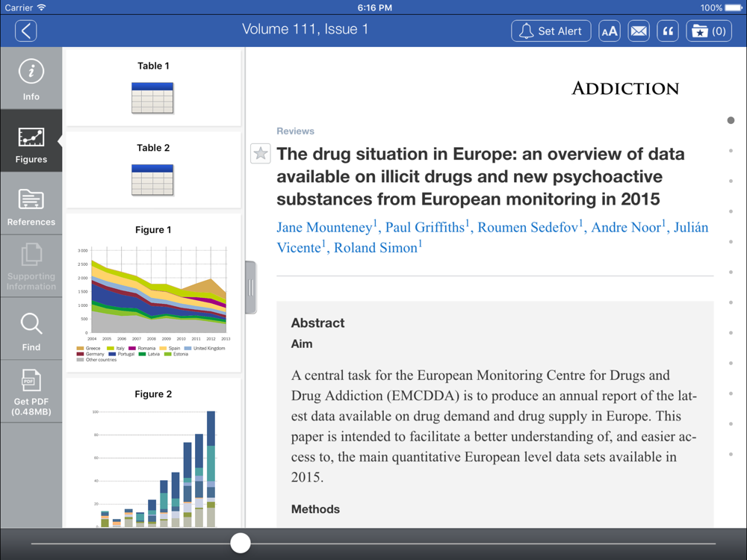Email this article via envelope icon

pos(639,31)
